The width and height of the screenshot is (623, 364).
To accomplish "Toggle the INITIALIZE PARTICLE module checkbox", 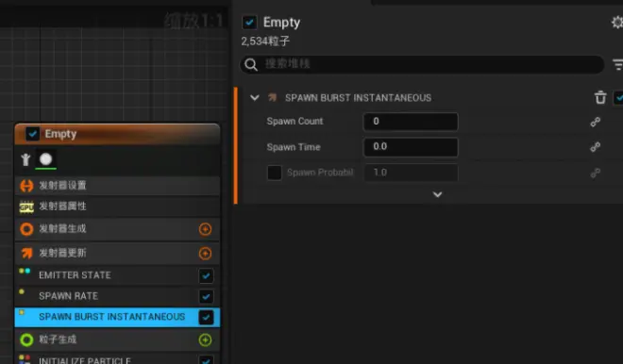I will (x=206, y=359).
